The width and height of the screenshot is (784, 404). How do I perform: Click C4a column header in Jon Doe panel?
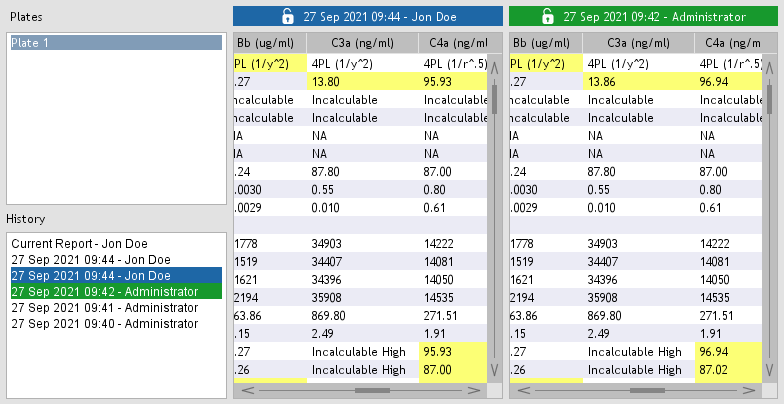(x=453, y=43)
